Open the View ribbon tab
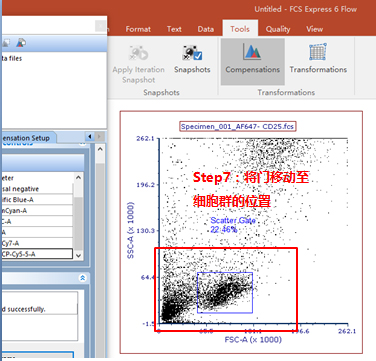 [x=314, y=29]
